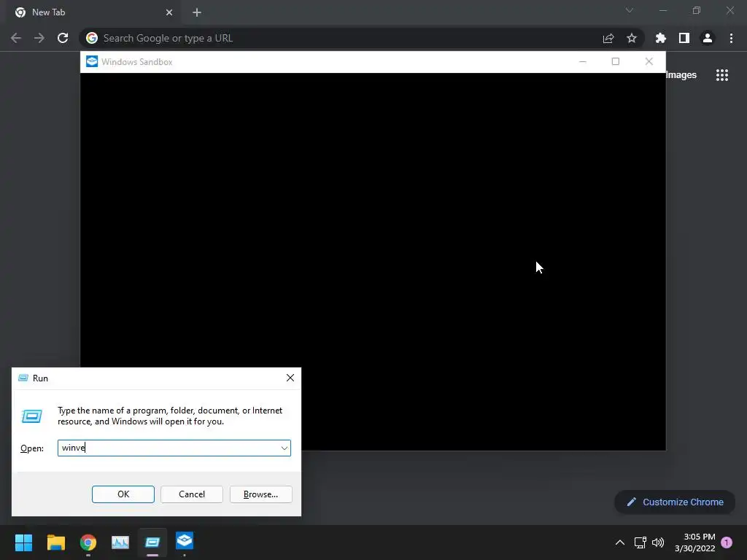Open Chrome three-dot menu
This screenshot has height=560, width=747.
[x=731, y=38]
